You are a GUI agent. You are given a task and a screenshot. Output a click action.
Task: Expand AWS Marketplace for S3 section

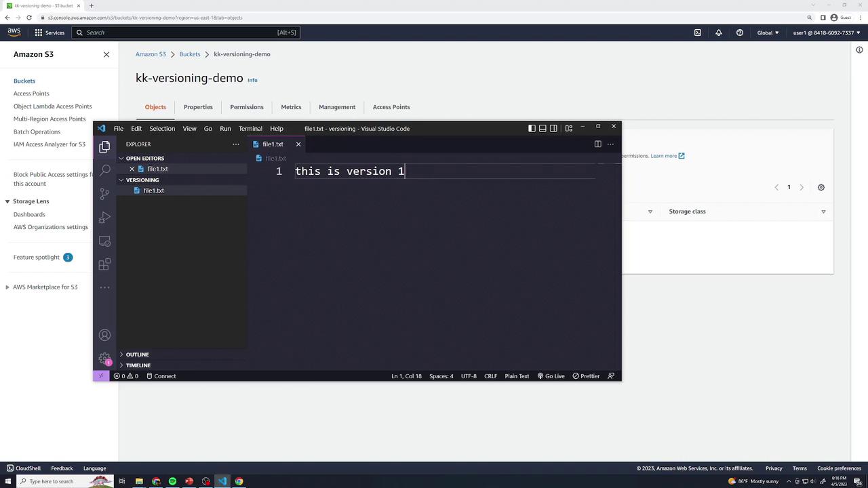point(7,287)
